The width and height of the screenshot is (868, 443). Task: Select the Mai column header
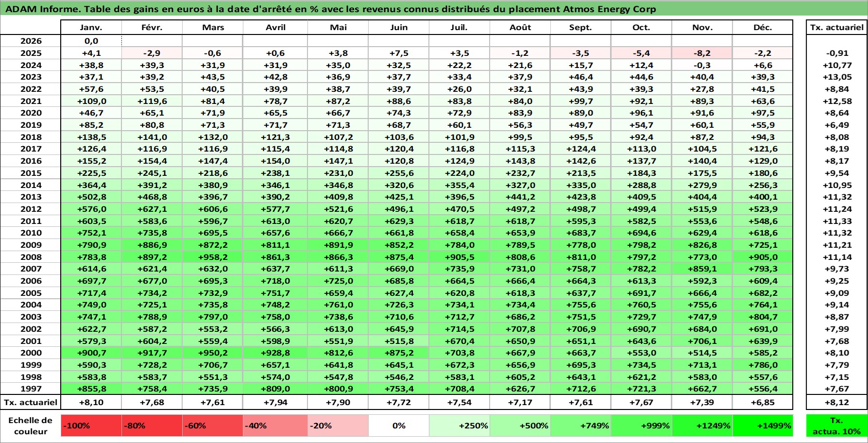[338, 28]
